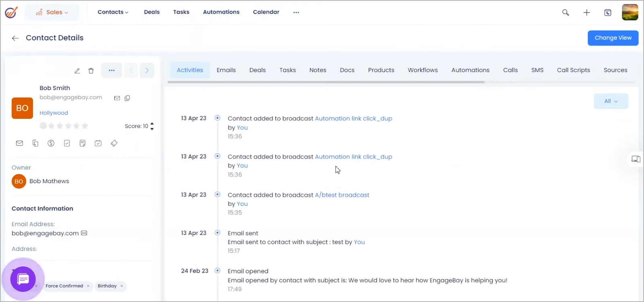
Task: Add a note with note icon
Action: (83, 143)
